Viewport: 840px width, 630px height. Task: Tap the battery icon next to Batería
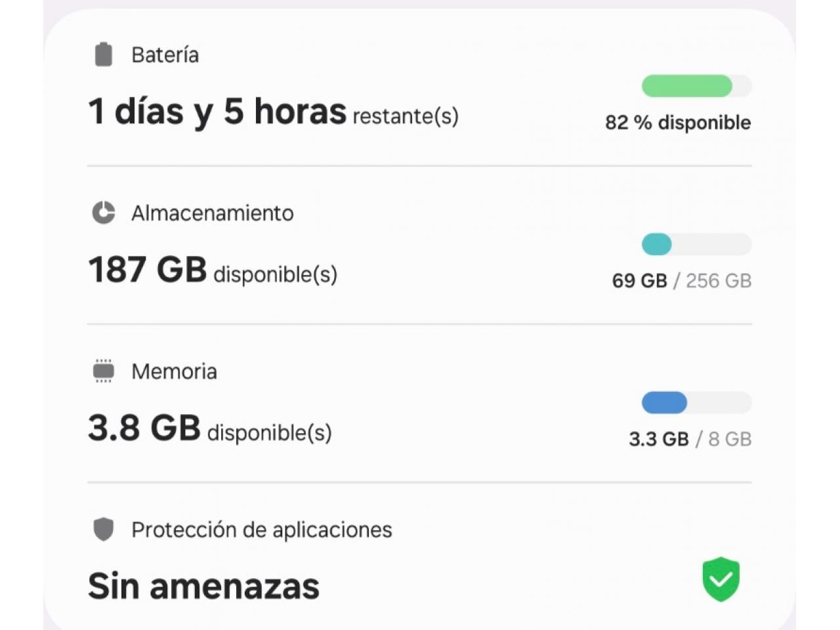104,54
